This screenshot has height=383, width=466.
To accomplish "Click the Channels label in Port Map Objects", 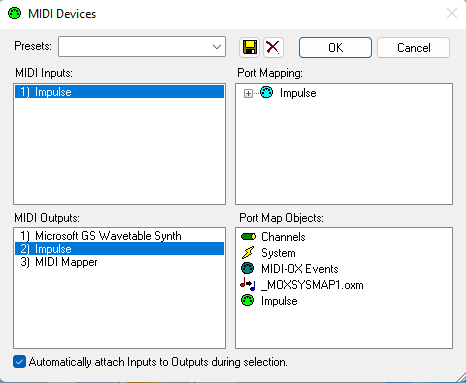I will (x=283, y=237).
